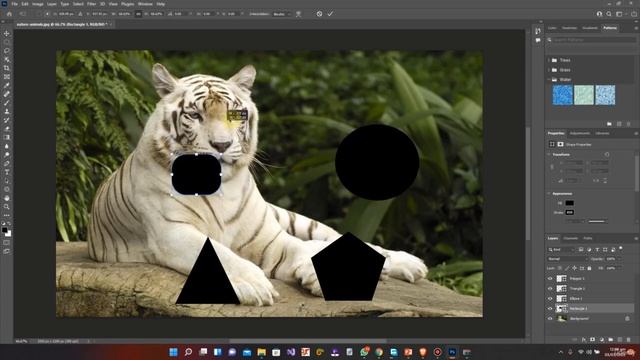Screen dimensions: 640x360
Task: Switch to the Gradients tab
Action: click(x=590, y=28)
